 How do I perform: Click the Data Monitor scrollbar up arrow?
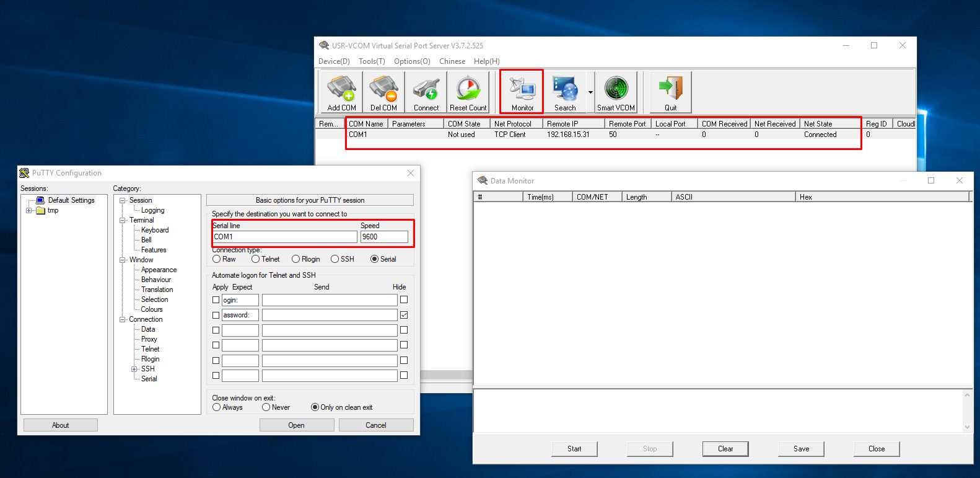click(x=968, y=394)
